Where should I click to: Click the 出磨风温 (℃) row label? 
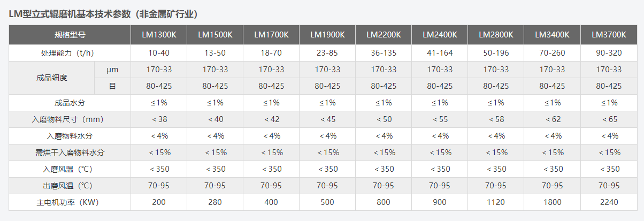(70, 186)
